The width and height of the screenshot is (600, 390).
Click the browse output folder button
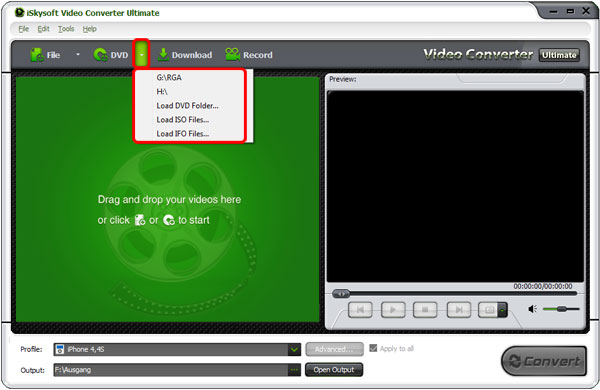click(294, 370)
